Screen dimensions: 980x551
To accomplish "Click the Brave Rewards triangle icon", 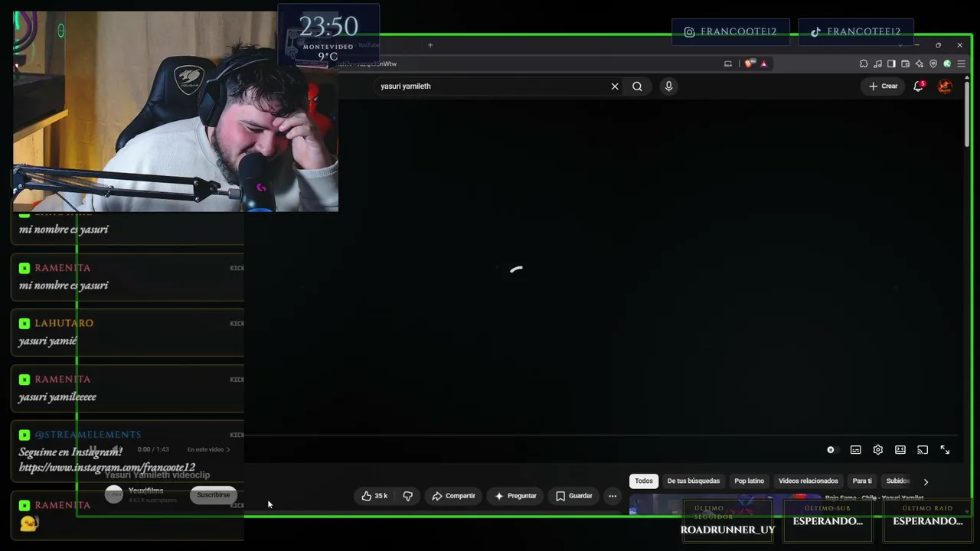I will pos(763,64).
